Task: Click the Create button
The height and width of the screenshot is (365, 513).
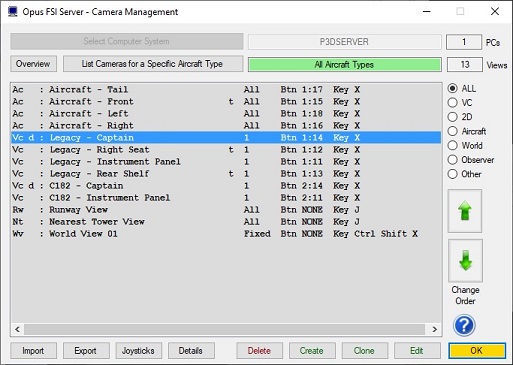Action: point(312,351)
